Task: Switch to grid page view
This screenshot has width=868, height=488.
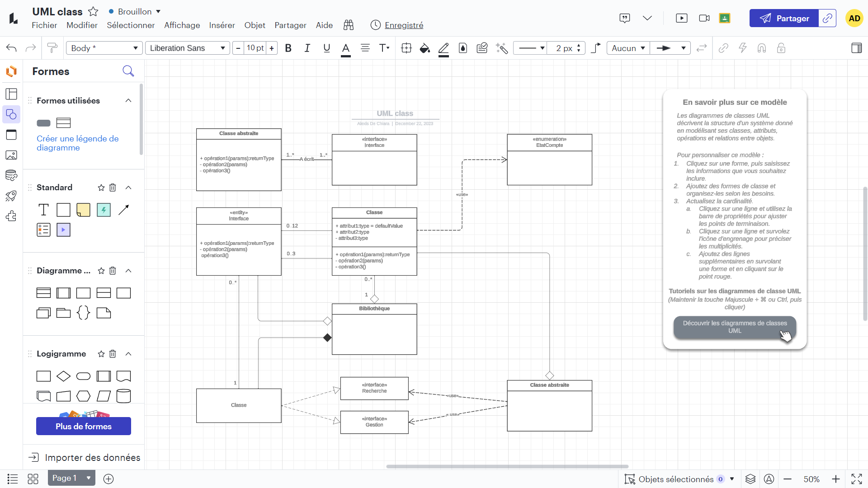Action: [x=33, y=479]
